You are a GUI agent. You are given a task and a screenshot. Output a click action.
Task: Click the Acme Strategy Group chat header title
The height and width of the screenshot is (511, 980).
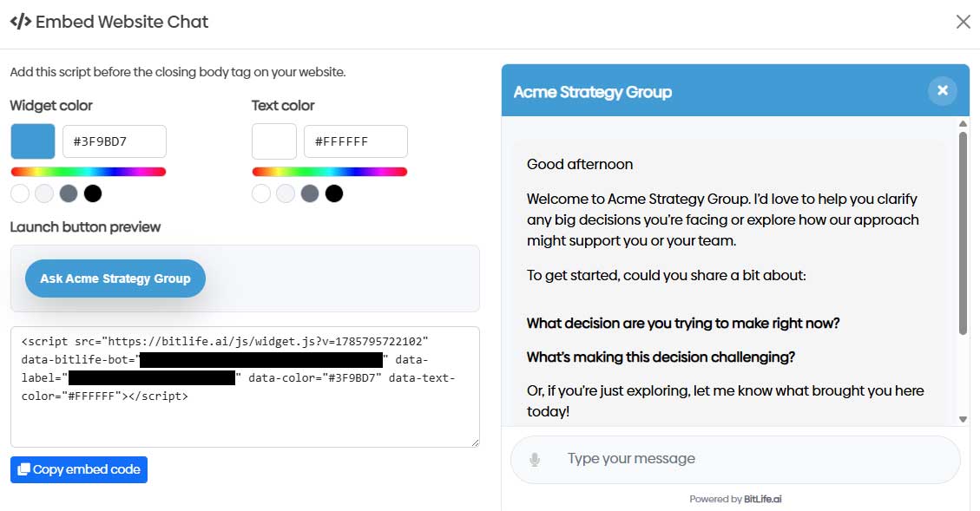593,92
